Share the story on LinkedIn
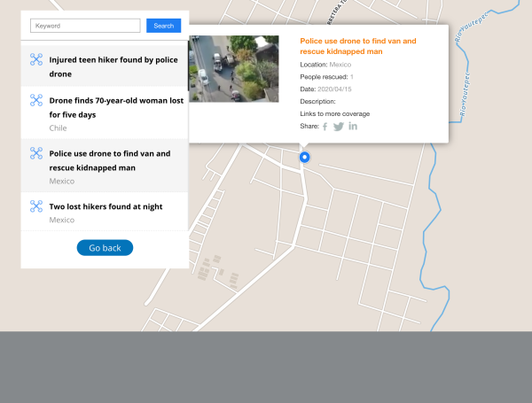532x403 pixels. coord(353,127)
